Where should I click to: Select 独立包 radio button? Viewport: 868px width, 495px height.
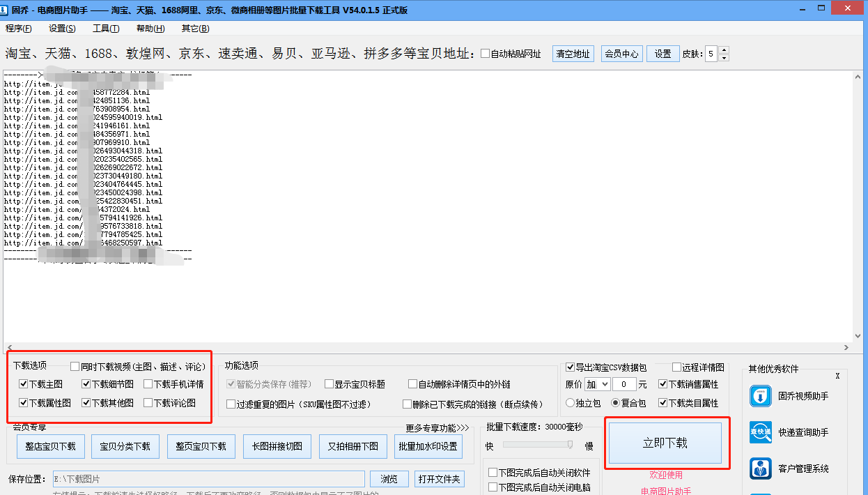tap(571, 403)
